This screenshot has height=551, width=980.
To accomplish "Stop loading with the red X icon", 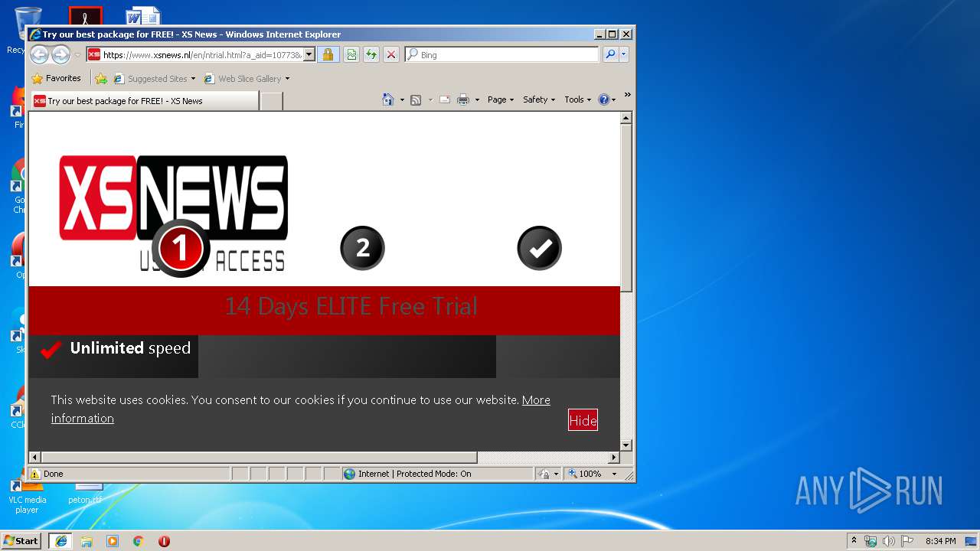I will [391, 54].
